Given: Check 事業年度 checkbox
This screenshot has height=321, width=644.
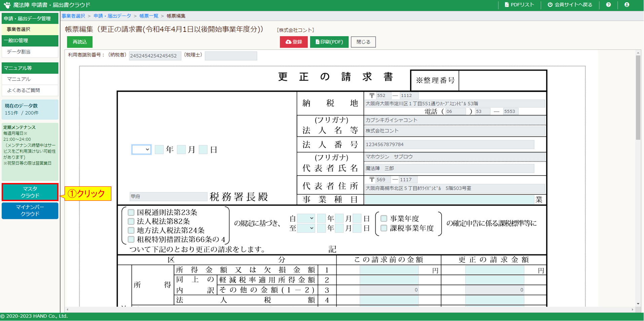Looking at the screenshot, I should click(x=384, y=219).
